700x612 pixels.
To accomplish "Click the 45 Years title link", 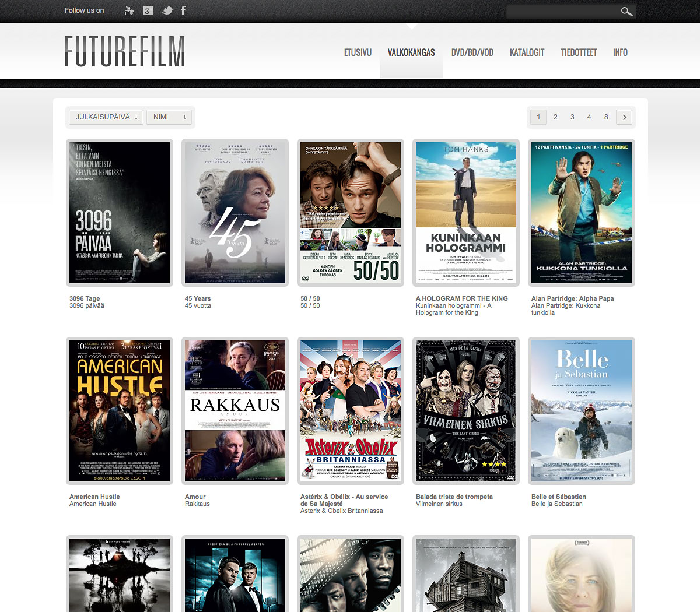I will 198,298.
